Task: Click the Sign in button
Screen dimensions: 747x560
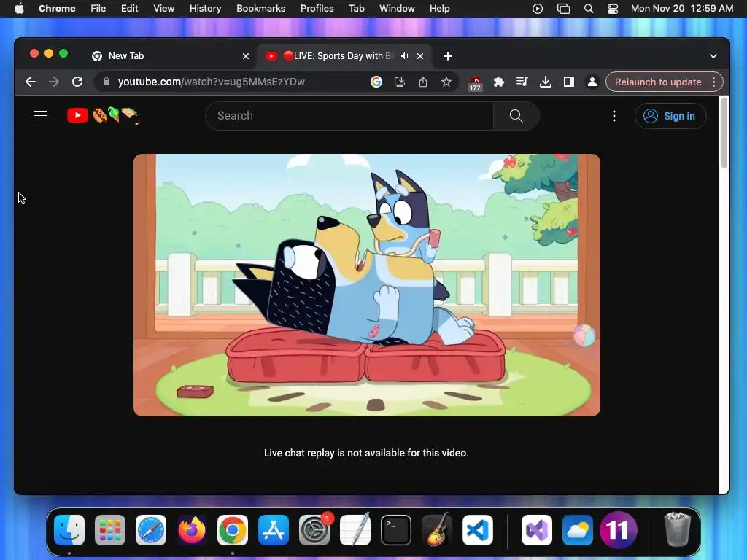Action: [x=670, y=116]
